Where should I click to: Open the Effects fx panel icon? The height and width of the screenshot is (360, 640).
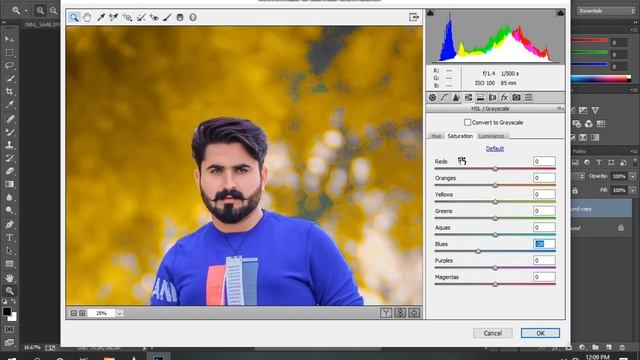click(x=504, y=97)
